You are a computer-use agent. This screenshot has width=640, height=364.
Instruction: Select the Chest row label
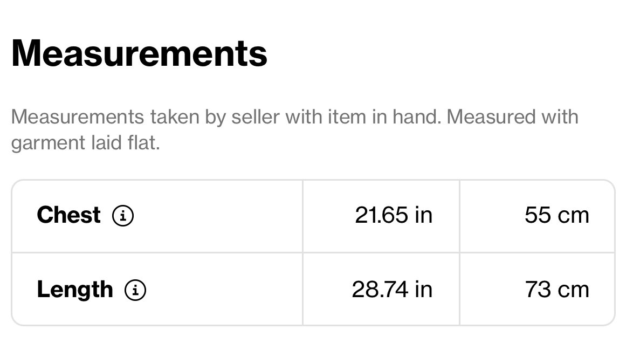coord(68,215)
